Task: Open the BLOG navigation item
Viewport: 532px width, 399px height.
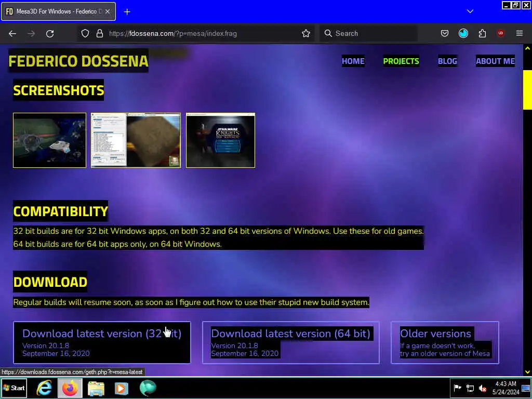Action: click(x=447, y=61)
